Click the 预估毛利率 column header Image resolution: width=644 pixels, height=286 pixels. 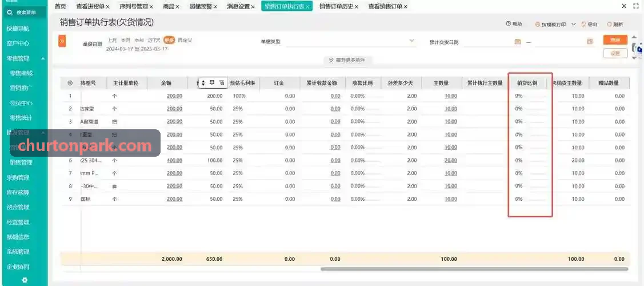pos(243,83)
